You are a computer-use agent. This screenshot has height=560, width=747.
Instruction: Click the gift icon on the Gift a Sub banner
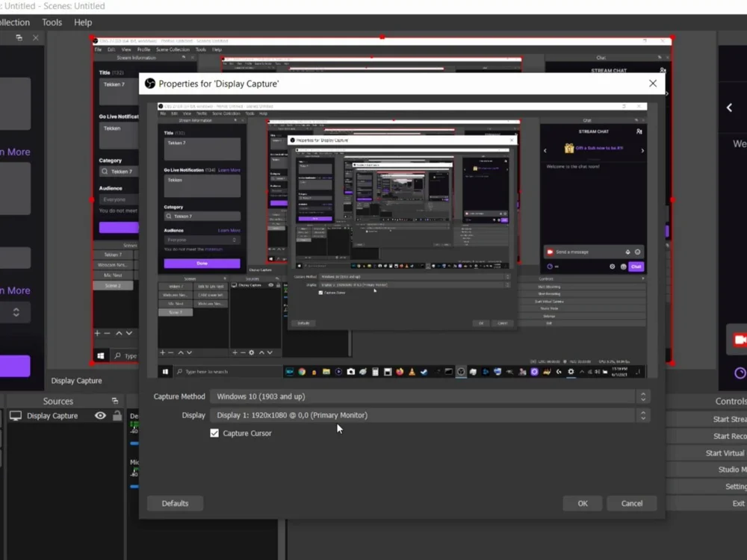[568, 149]
